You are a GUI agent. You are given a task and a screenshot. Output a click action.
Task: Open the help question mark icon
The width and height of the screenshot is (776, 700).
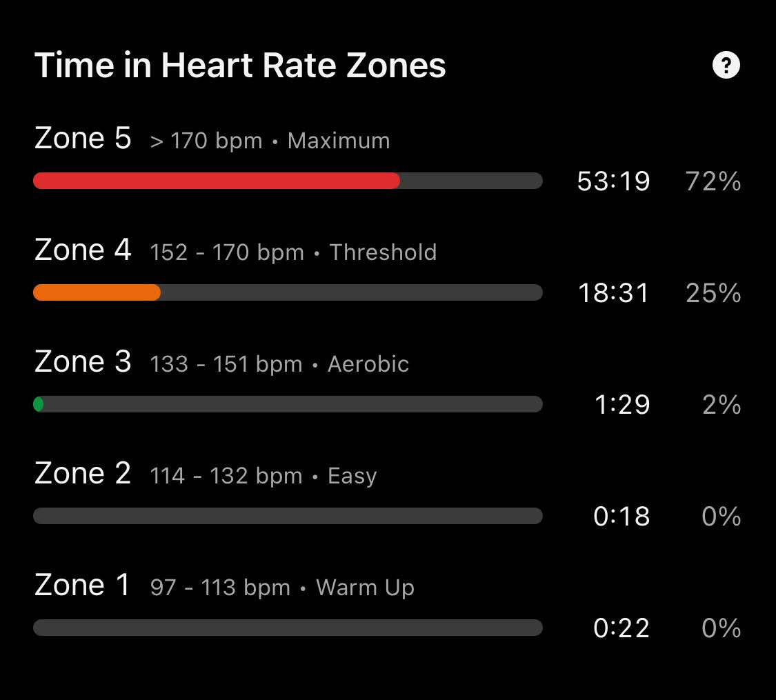[x=726, y=66]
